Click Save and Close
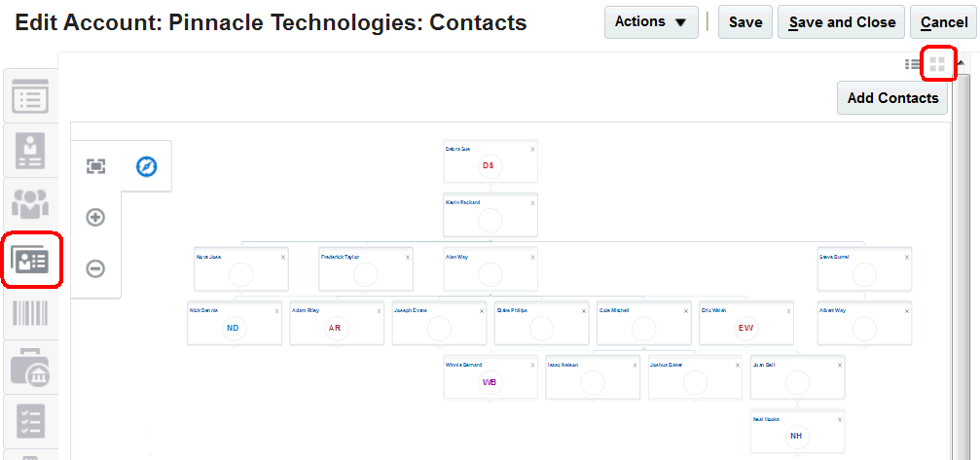980x460 pixels. tap(842, 22)
